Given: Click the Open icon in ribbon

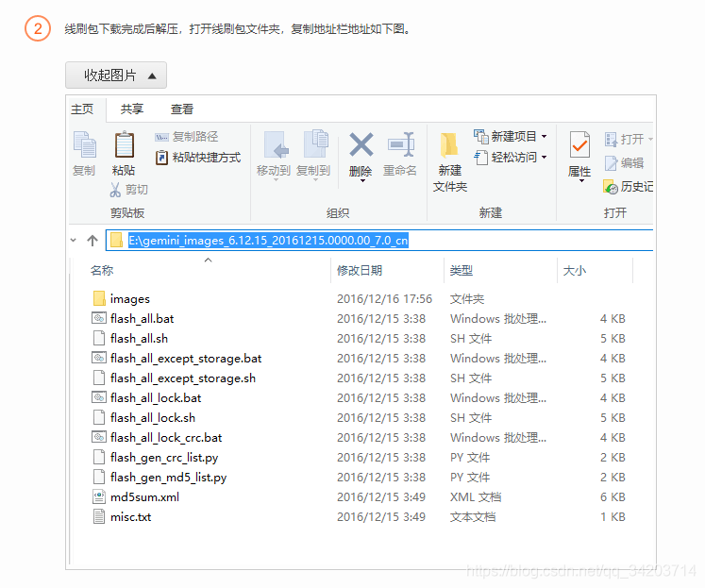Looking at the screenshot, I should click(611, 140).
